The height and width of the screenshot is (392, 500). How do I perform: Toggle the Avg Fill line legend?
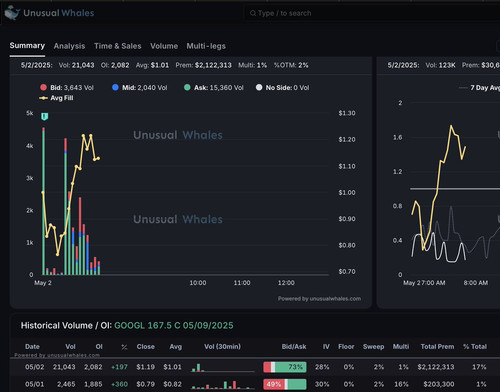tap(56, 98)
